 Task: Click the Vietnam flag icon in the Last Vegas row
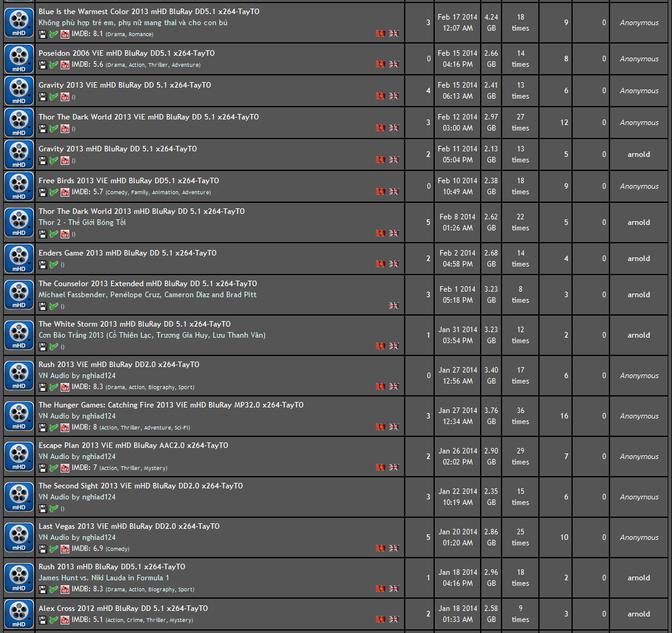tap(381, 548)
